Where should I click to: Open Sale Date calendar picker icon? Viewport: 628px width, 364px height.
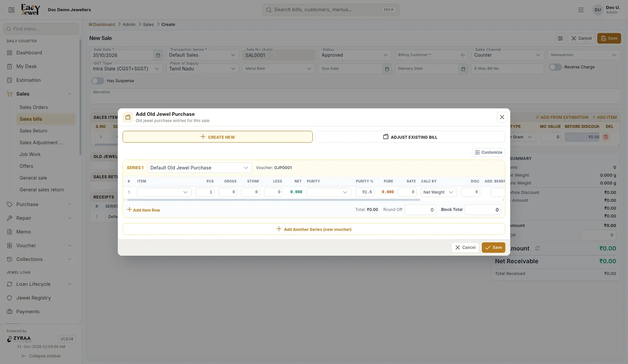[158, 55]
